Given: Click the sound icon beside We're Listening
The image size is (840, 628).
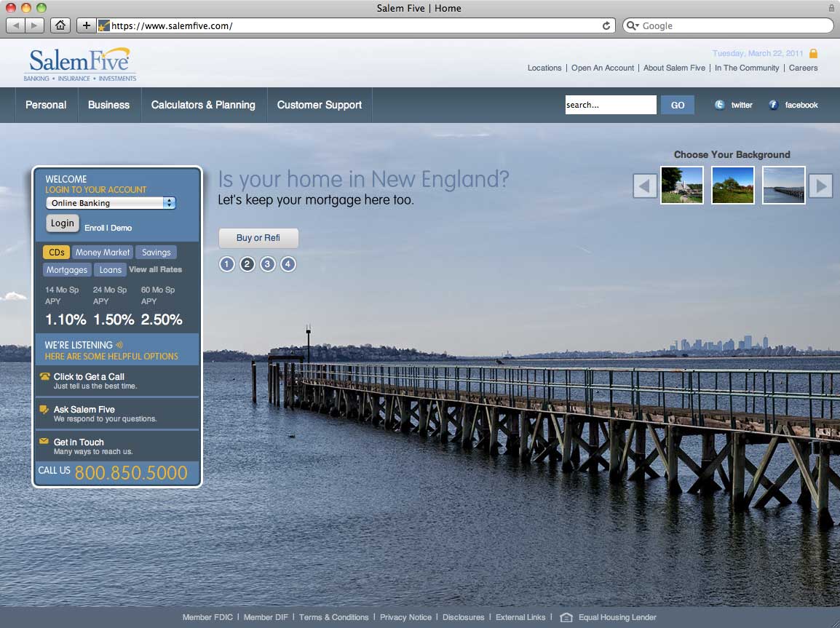Looking at the screenshot, I should tap(119, 345).
